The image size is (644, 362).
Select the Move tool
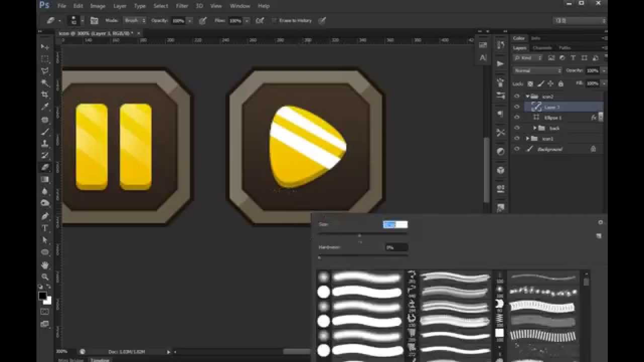[45, 47]
